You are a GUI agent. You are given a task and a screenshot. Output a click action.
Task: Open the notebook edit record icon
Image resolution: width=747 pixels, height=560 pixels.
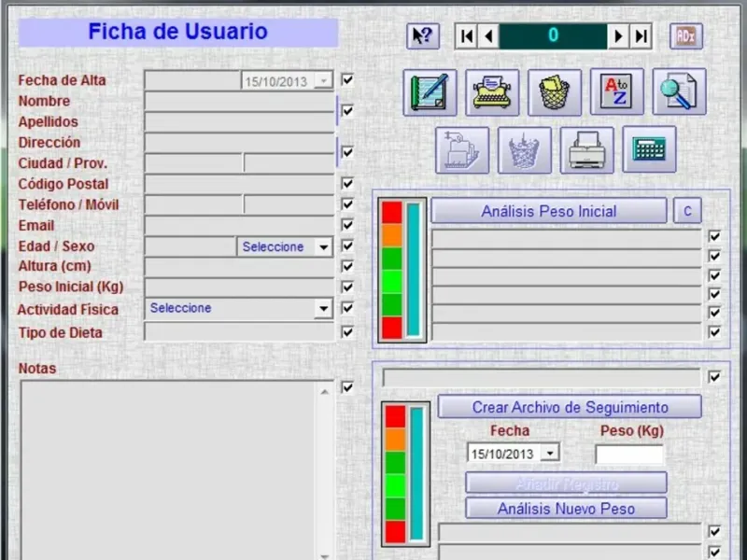point(430,92)
